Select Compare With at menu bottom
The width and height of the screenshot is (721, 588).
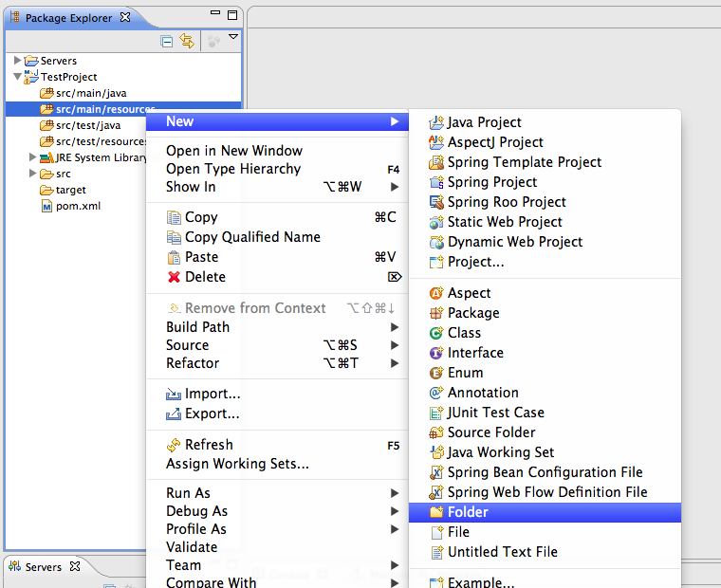277,582
